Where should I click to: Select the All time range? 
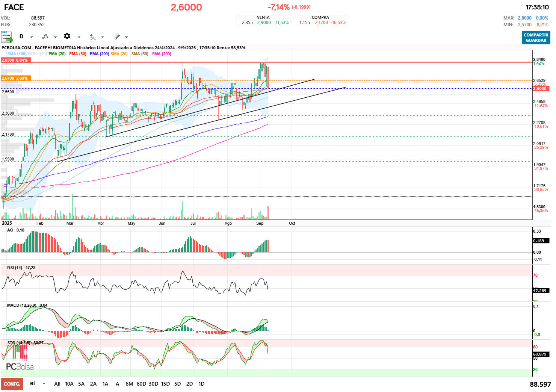point(57,384)
